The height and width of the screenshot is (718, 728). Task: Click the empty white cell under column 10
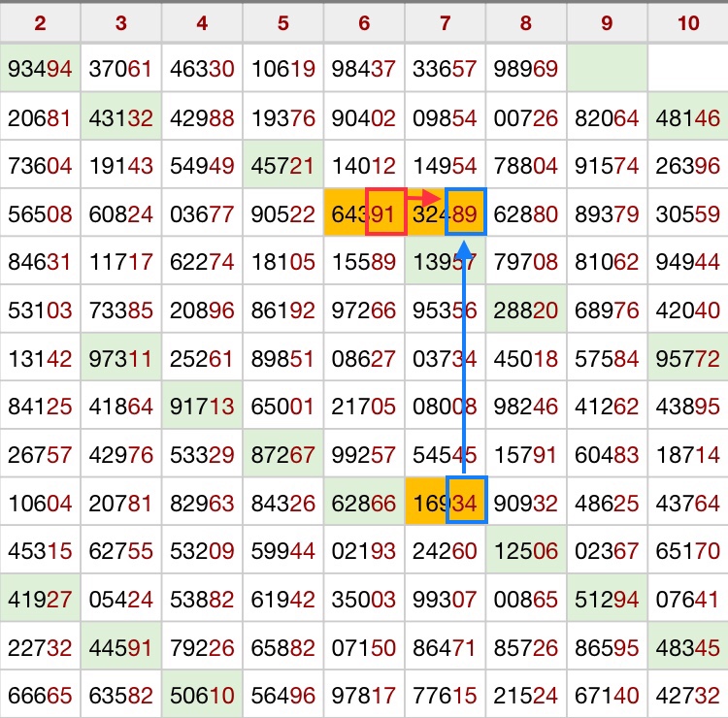pyautogui.click(x=688, y=69)
